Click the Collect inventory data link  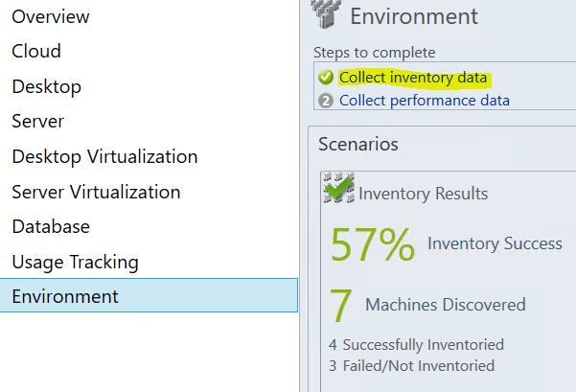(x=413, y=78)
